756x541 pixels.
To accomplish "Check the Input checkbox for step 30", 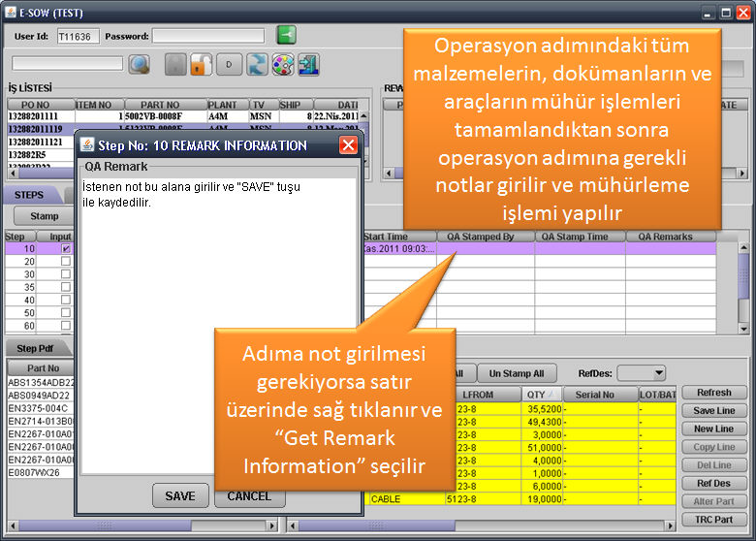I will pos(66,273).
